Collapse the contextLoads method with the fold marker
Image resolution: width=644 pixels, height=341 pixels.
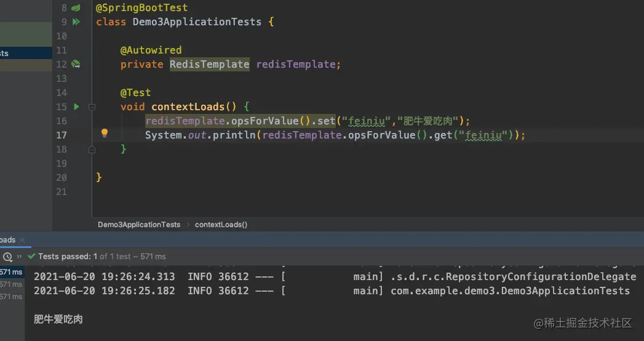[92, 107]
